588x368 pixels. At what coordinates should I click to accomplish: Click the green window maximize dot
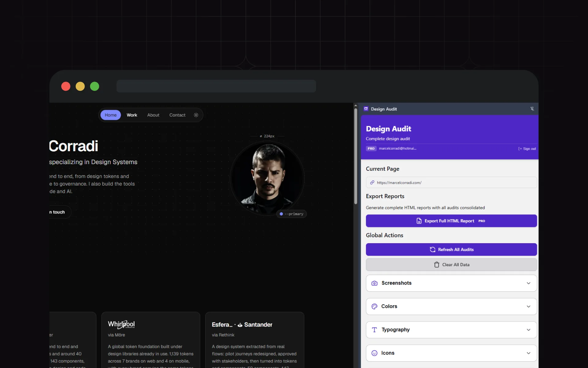coord(95,86)
